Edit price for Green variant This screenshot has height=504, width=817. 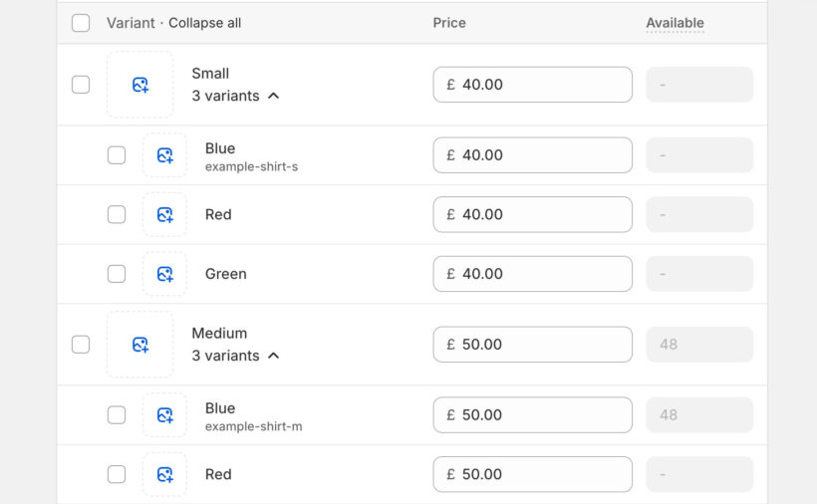pos(532,274)
